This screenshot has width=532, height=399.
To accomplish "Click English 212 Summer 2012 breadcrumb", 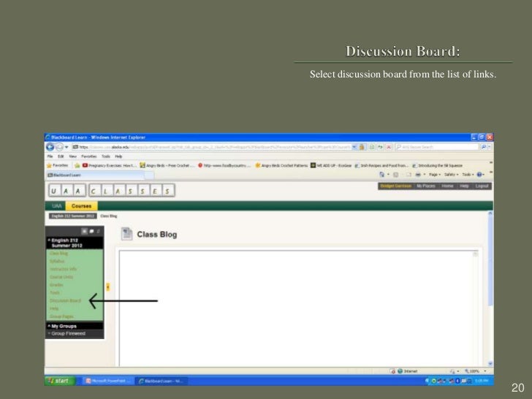I will pos(72,216).
